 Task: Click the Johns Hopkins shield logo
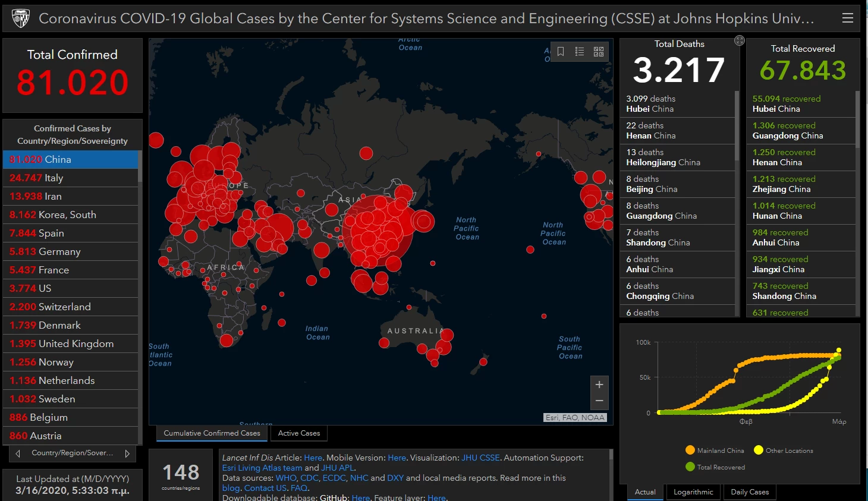(x=21, y=18)
